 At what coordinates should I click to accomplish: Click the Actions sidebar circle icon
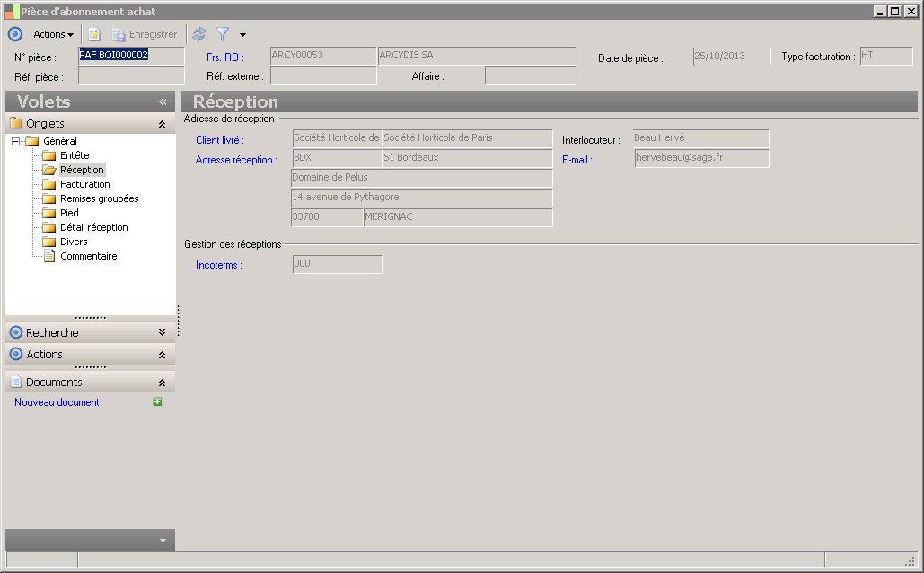tap(16, 354)
